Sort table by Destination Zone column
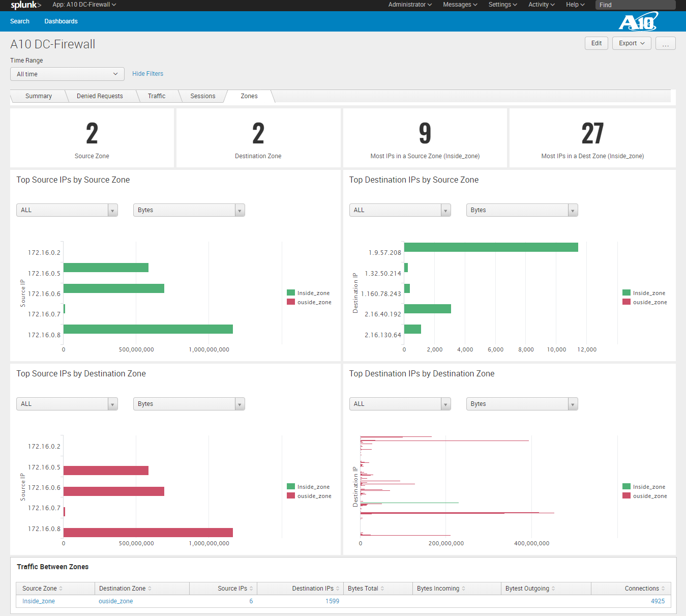Viewport: 686px width, 616px height. click(x=125, y=589)
